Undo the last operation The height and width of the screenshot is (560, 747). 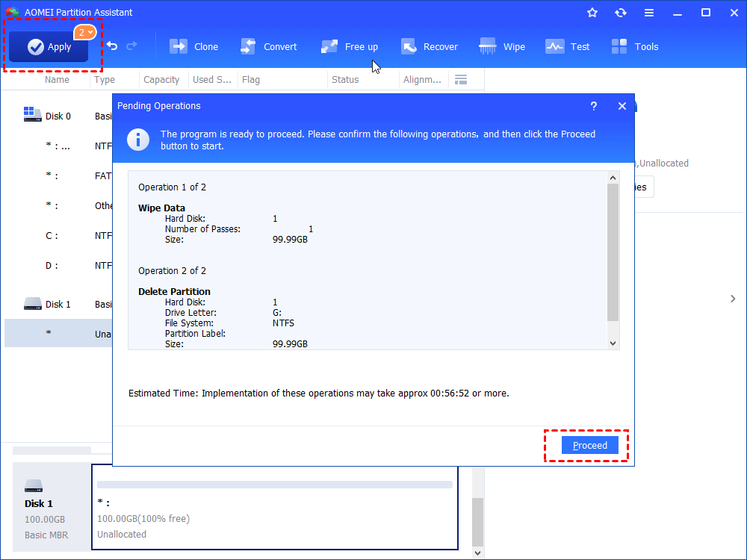(112, 46)
